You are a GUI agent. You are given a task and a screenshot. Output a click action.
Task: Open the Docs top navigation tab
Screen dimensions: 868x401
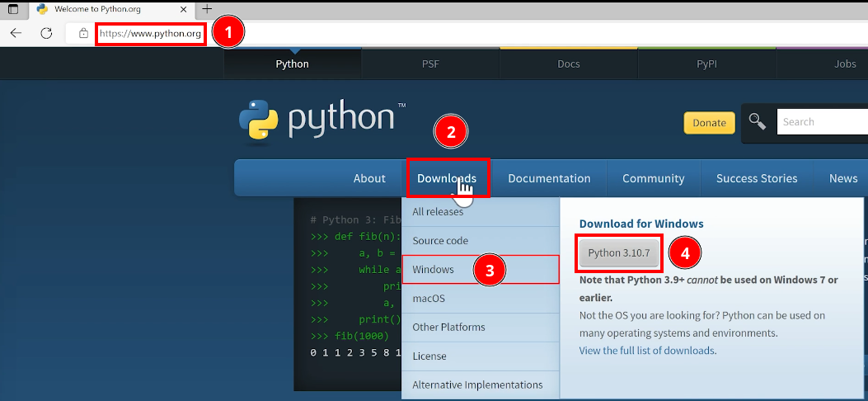(x=569, y=64)
